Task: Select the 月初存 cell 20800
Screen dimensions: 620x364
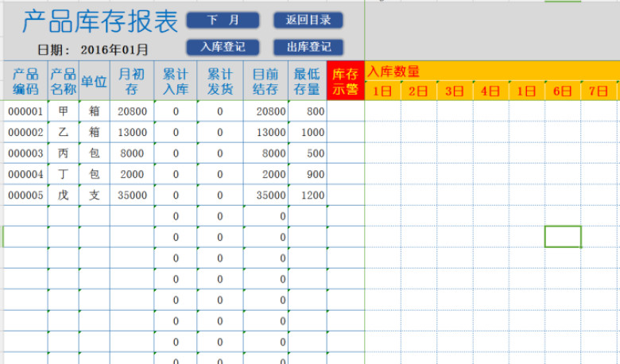Action: pyautogui.click(x=132, y=111)
